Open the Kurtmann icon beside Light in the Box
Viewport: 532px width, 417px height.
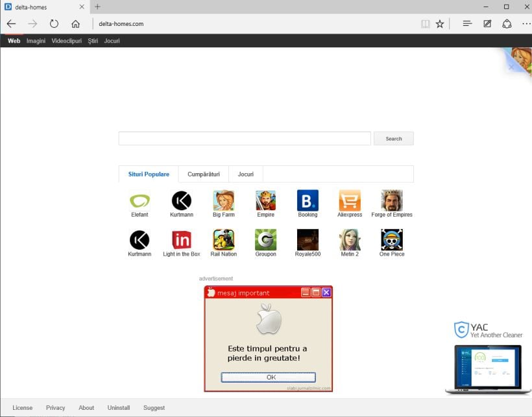(139, 240)
